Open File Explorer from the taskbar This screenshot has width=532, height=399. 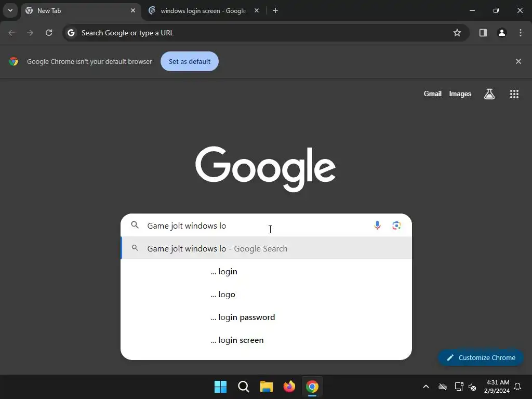(x=267, y=387)
